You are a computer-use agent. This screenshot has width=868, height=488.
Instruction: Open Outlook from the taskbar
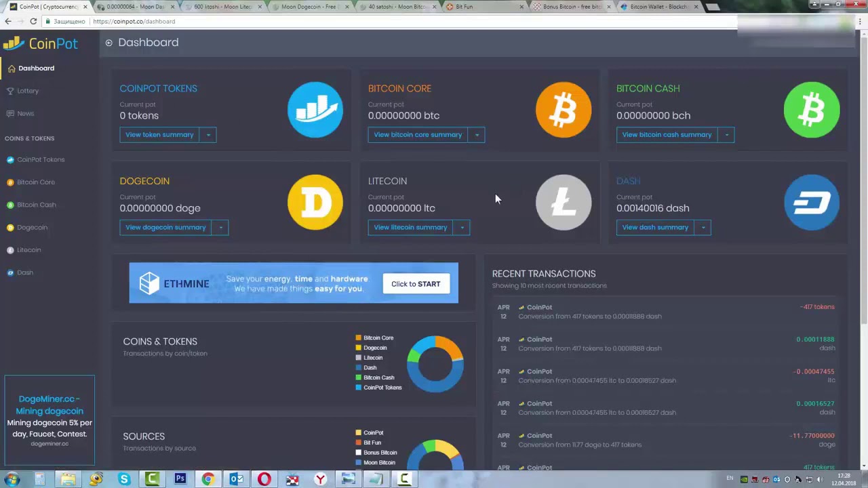click(x=237, y=479)
